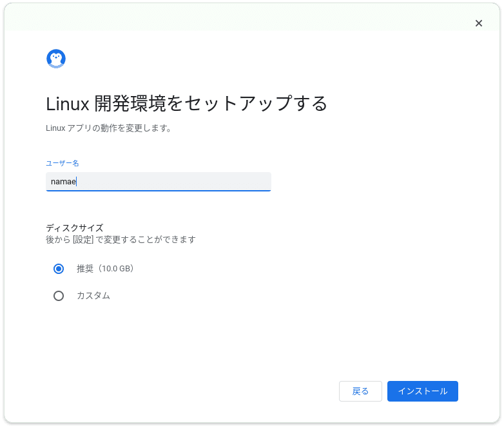
Task: Click the 'Linux アプリの動作を変更します。' subtitle
Action: (x=109, y=128)
